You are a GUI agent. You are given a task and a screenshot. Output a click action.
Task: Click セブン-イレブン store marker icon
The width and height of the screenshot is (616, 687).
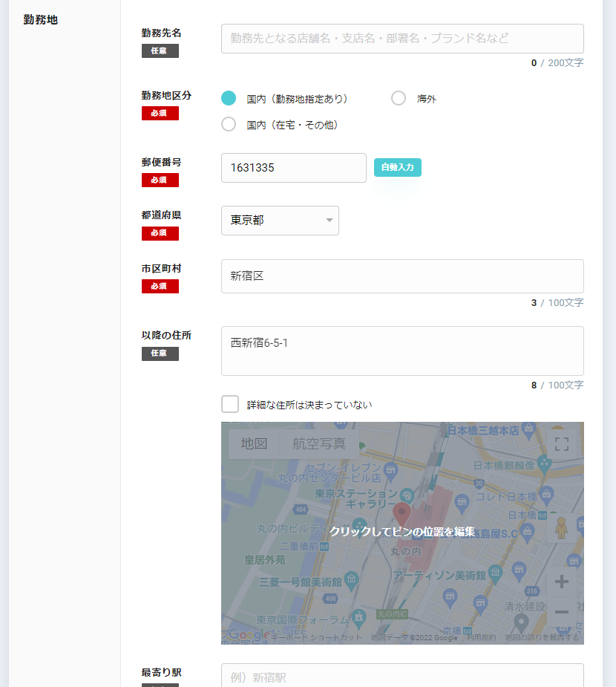pyautogui.click(x=390, y=471)
